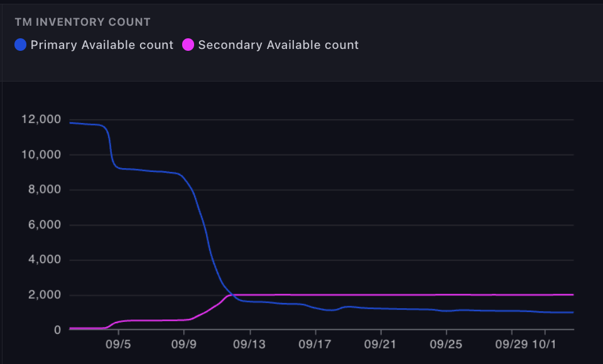Select the 09/5 date on x-axis
Viewport: 603px width, 364px height.
118,345
